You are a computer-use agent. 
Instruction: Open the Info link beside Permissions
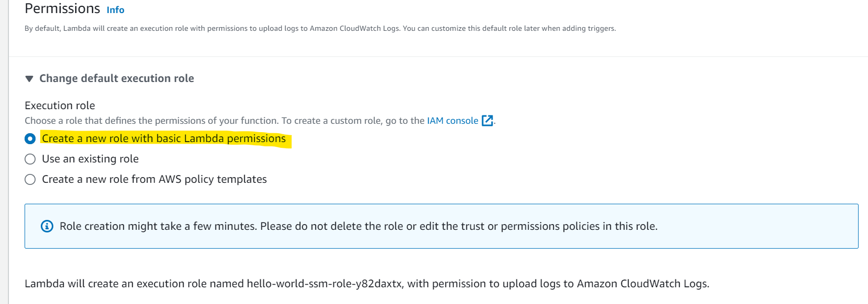coord(115,10)
